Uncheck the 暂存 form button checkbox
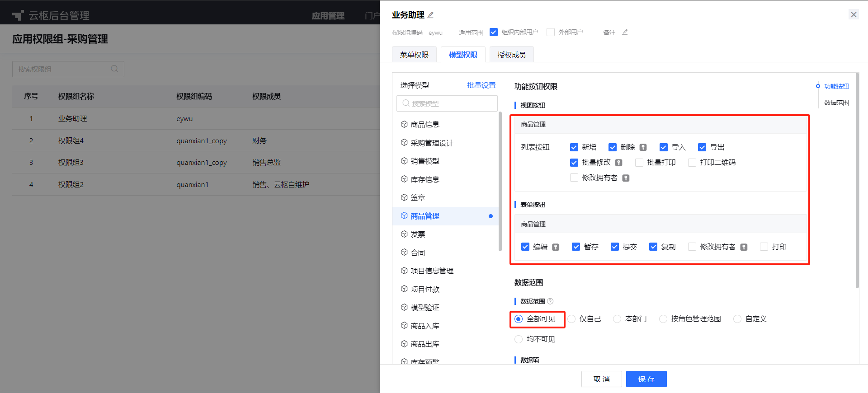 click(576, 247)
